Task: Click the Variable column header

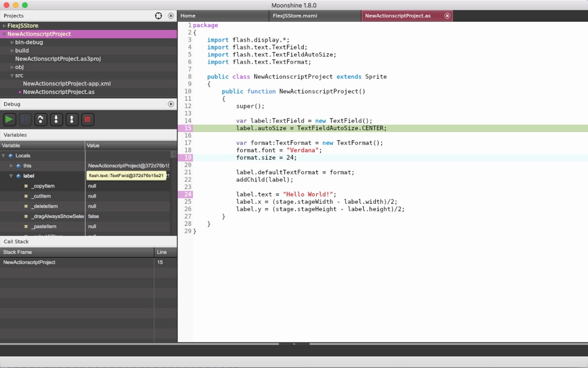Action: (x=42, y=146)
